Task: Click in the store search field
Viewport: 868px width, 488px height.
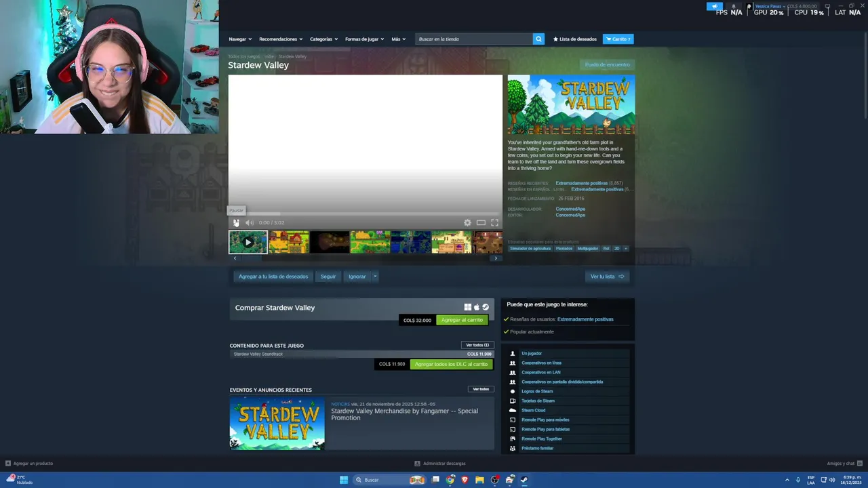Action: pos(474,39)
